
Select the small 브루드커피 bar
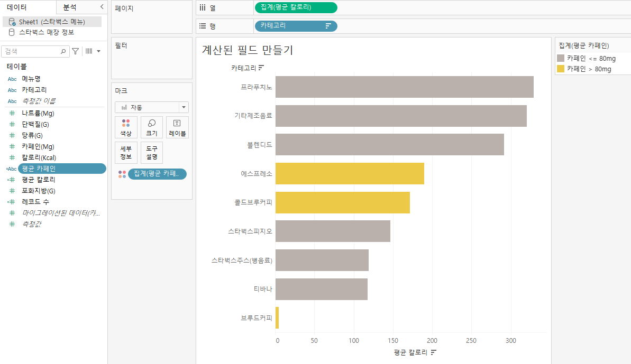pos(277,318)
